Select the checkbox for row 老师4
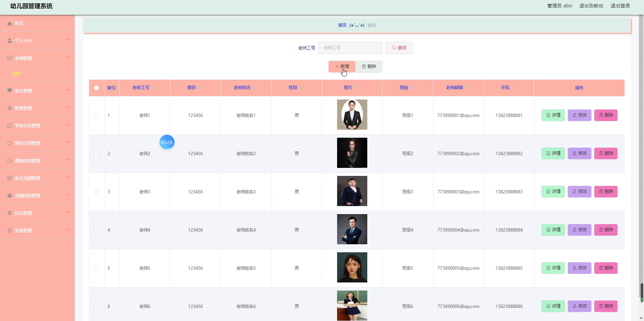Viewport: 644px width, 321px height. pyautogui.click(x=96, y=230)
